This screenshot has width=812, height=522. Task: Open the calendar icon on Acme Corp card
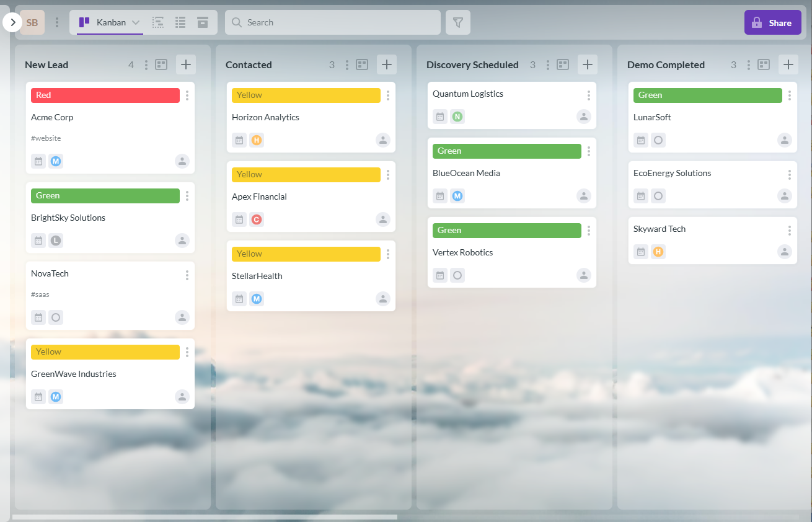38,161
